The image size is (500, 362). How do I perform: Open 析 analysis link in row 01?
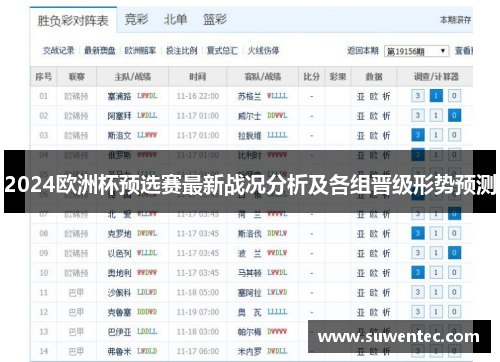click(x=386, y=97)
